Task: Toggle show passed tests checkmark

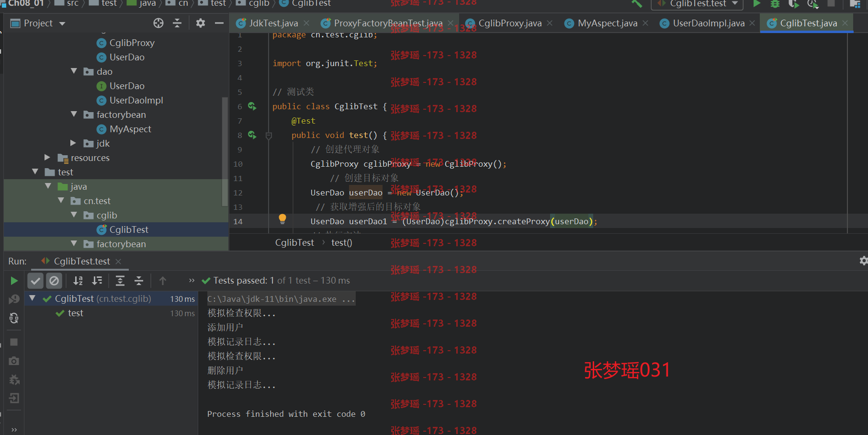Action: point(35,281)
